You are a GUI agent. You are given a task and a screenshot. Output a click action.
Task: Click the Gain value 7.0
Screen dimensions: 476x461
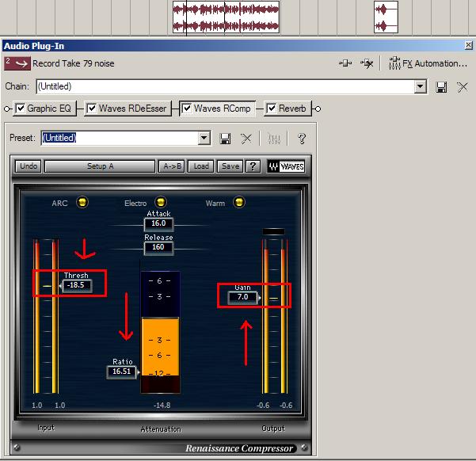tap(242, 297)
